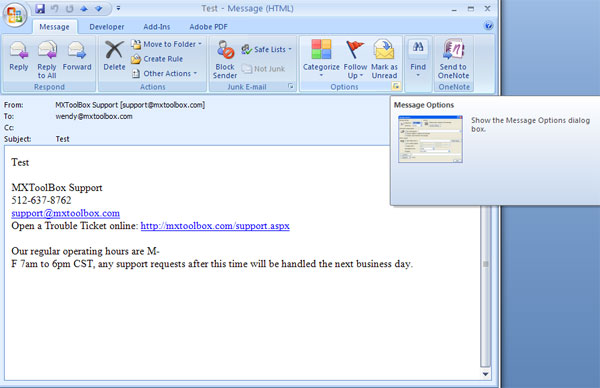
Task: Open Customize Quick Access Toolbar dropdown
Action: click(x=118, y=8)
